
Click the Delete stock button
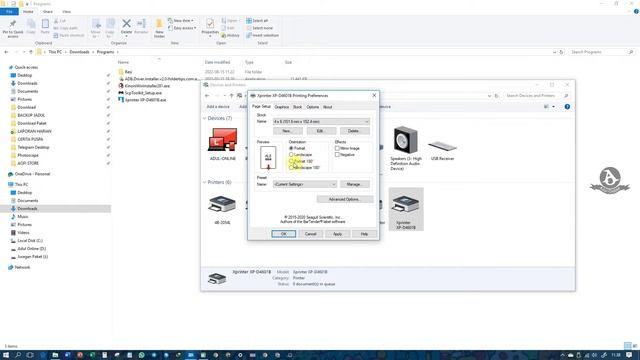354,131
